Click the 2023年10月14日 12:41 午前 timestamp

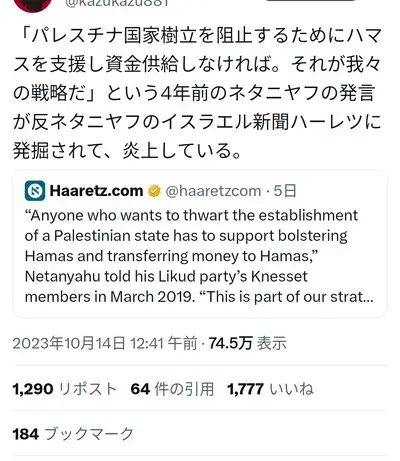(105, 343)
